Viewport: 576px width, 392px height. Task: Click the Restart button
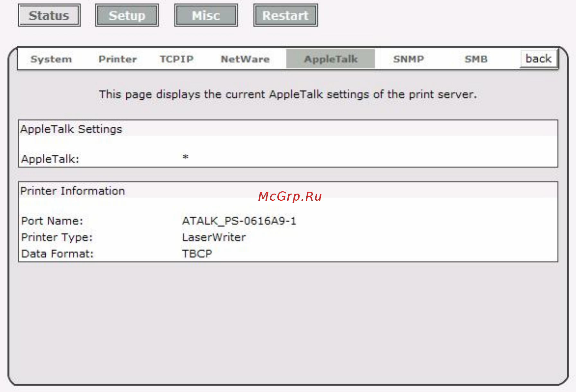(x=285, y=15)
